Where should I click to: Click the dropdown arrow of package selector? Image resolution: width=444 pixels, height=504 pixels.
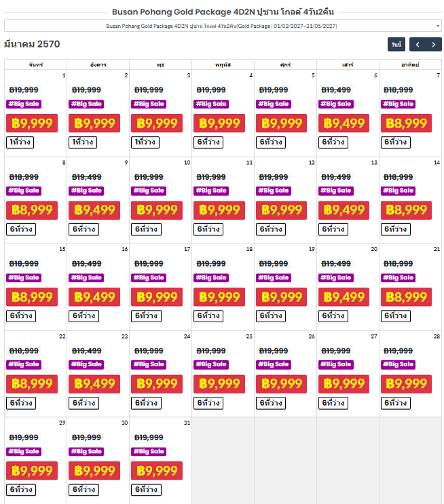pos(438,26)
